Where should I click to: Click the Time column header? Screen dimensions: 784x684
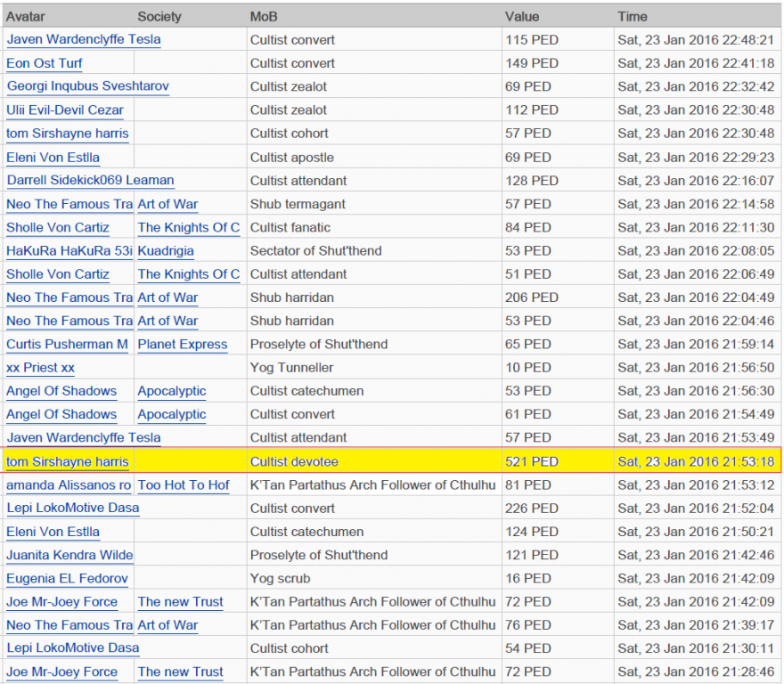click(x=632, y=16)
